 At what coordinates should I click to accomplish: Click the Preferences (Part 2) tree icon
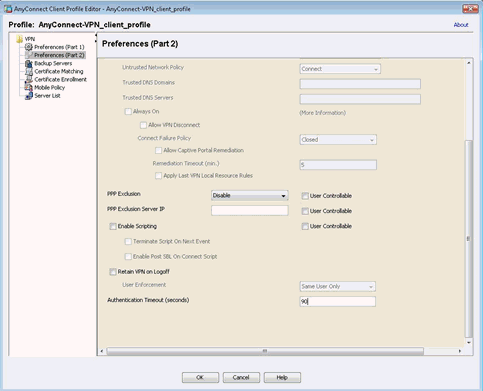(29, 55)
